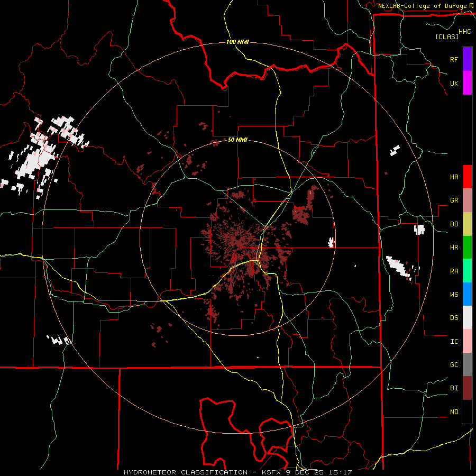Click the RA light green legend swatch
Screen dimensions: 476x476
[x=467, y=271]
